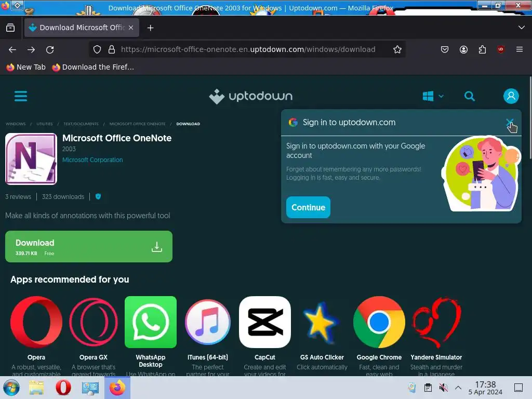Open the Firefox taskbar icon
This screenshot has height=399, width=532.
[117, 388]
